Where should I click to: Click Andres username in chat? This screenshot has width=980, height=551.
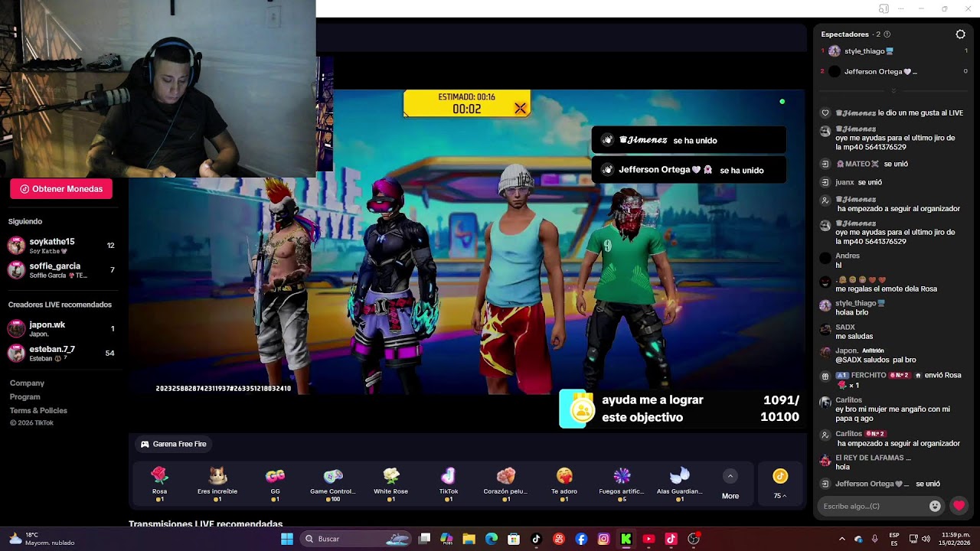coord(848,256)
